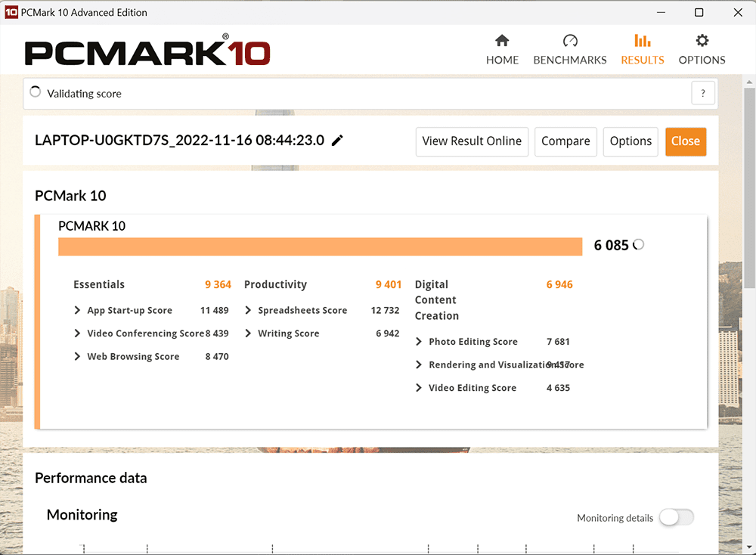The height and width of the screenshot is (555, 756).
Task: Click the Compare button
Action: coord(565,141)
